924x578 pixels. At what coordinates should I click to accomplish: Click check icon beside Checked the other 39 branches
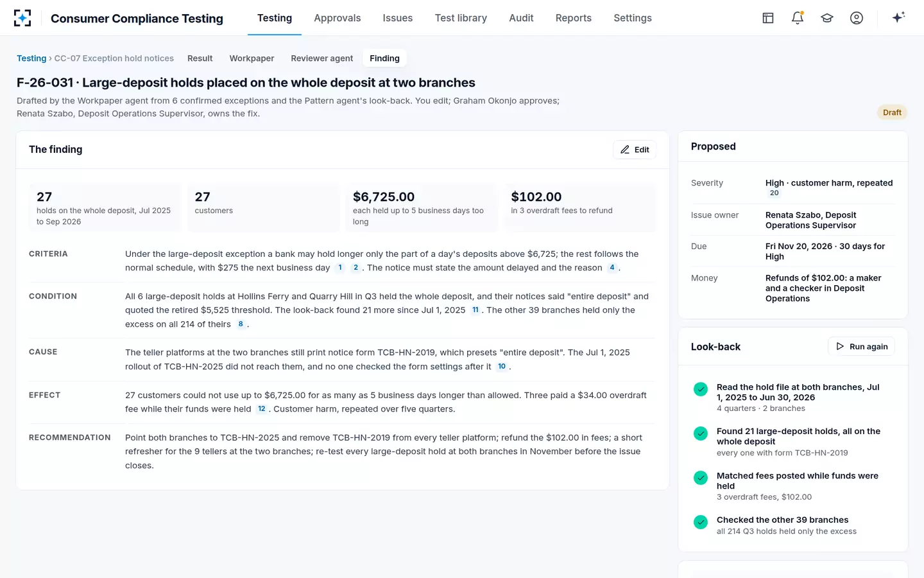[x=701, y=522]
